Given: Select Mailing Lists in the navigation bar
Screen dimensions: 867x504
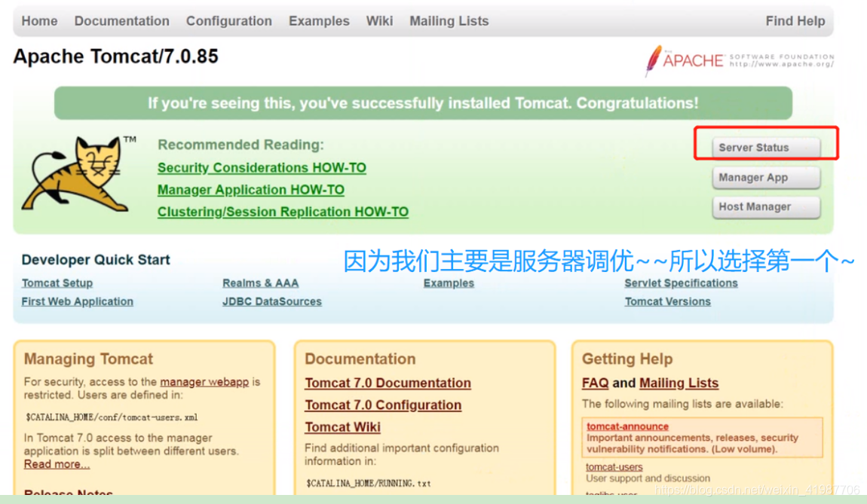Looking at the screenshot, I should 449,21.
